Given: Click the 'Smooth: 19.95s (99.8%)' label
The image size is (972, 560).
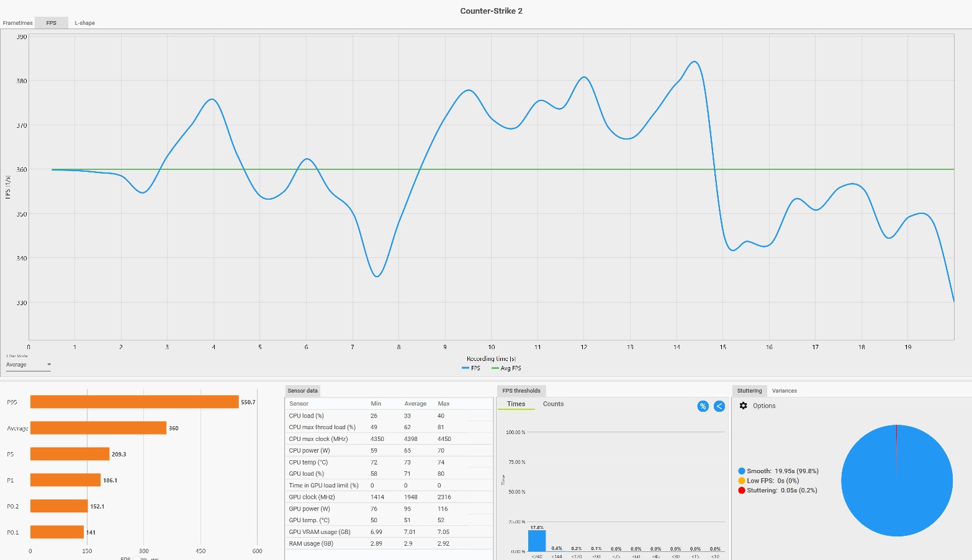Looking at the screenshot, I should coord(783,471).
